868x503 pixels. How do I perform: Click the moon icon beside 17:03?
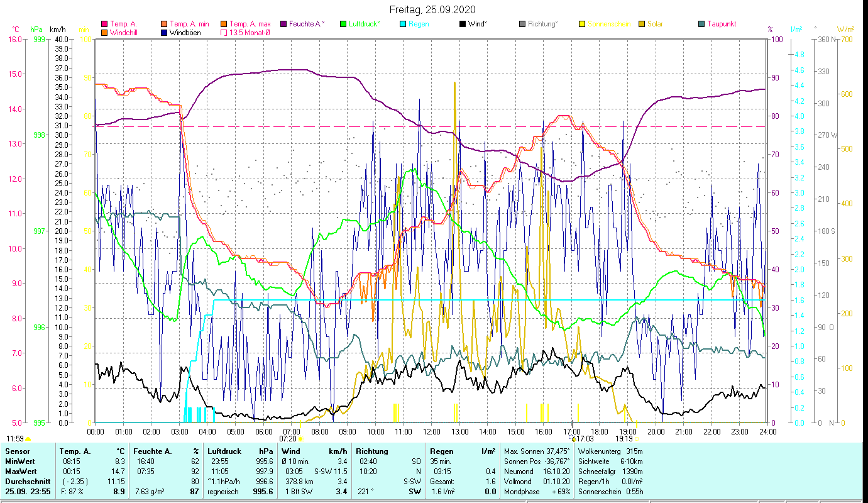tap(573, 439)
